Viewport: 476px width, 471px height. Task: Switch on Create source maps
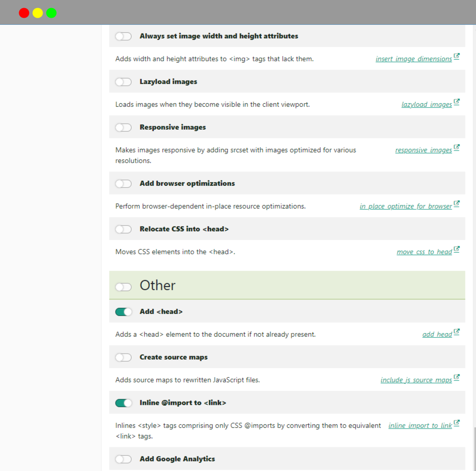pos(124,357)
